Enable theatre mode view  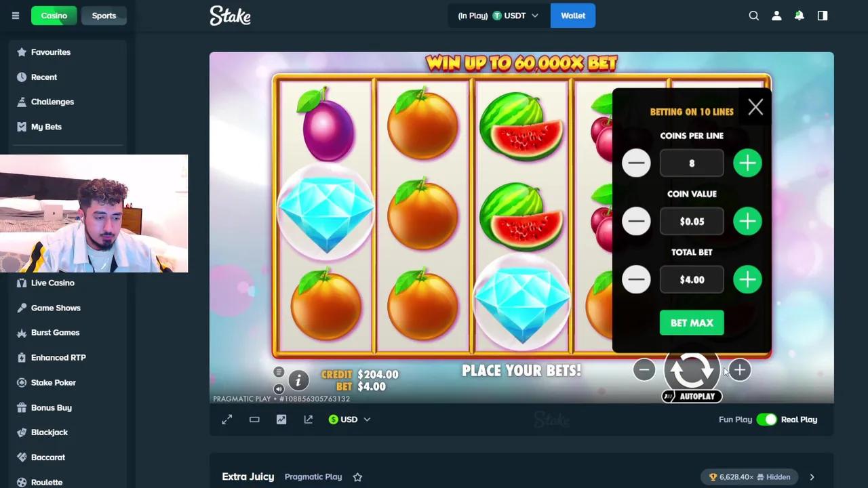click(x=254, y=420)
